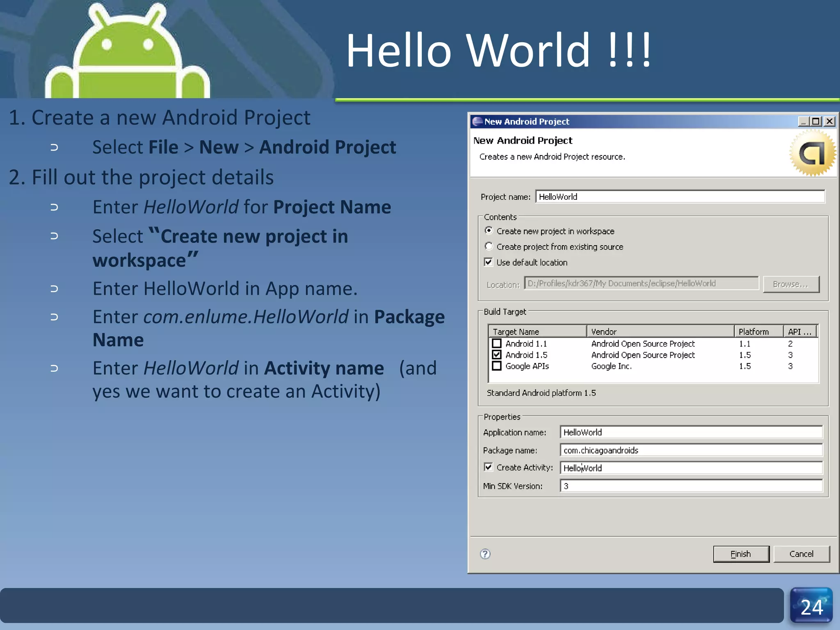This screenshot has width=840, height=630.
Task: Click 'Enter HelloWorld in App name.' bullet
Action: [225, 289]
